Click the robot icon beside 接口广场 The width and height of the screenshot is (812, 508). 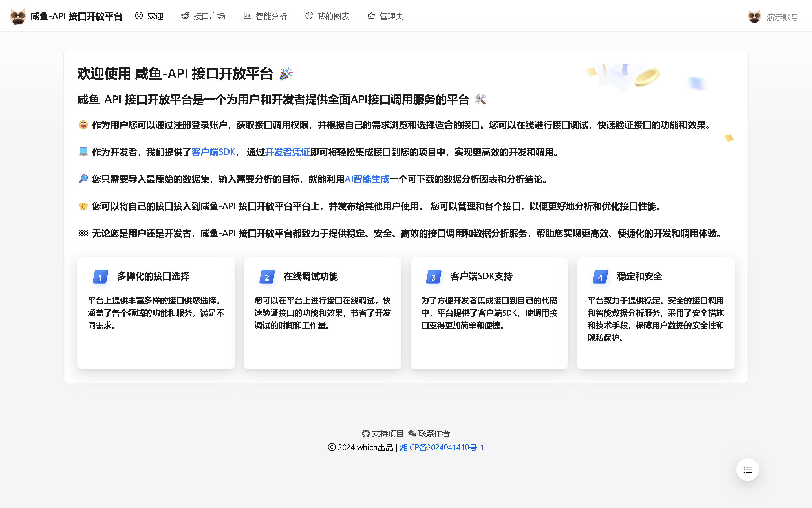click(x=185, y=16)
